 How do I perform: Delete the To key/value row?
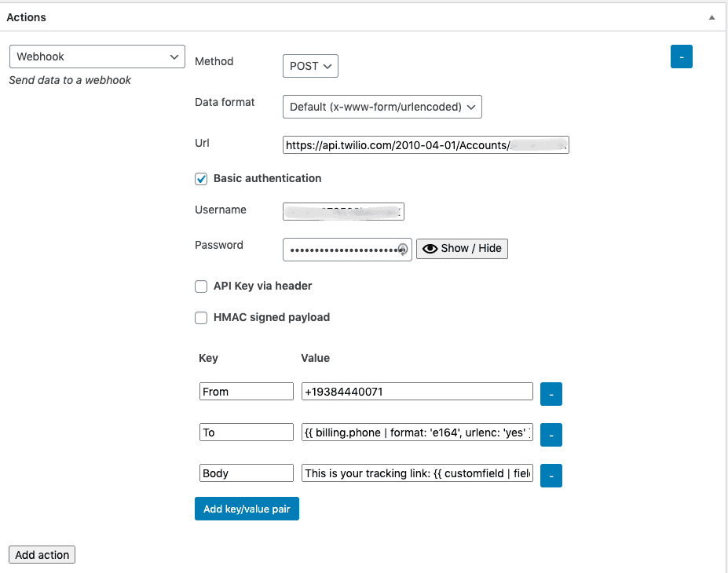pos(551,435)
